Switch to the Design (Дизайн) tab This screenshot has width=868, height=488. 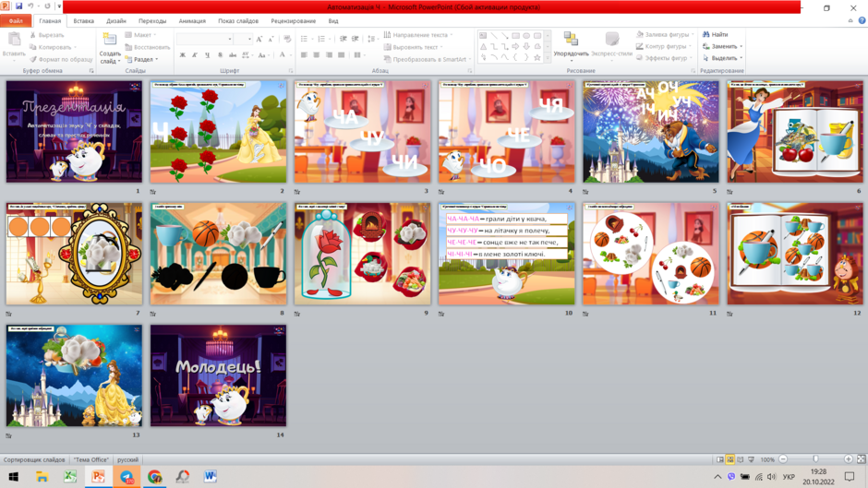click(x=116, y=21)
